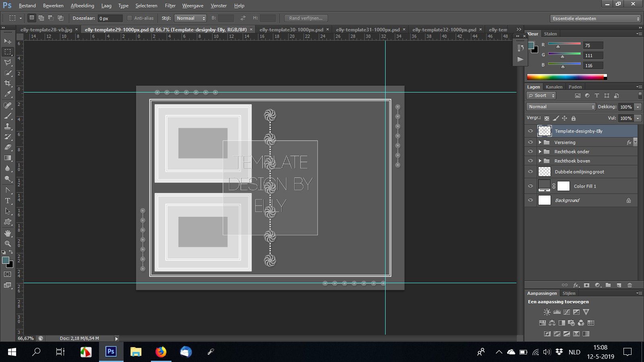Toggle visibility of Color Fill 1 layer

coord(530,186)
